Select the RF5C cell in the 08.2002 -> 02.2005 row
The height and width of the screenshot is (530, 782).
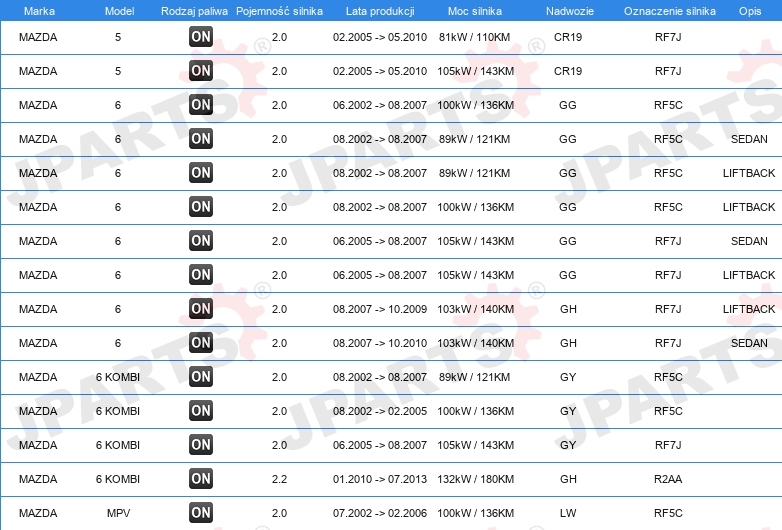coord(668,411)
